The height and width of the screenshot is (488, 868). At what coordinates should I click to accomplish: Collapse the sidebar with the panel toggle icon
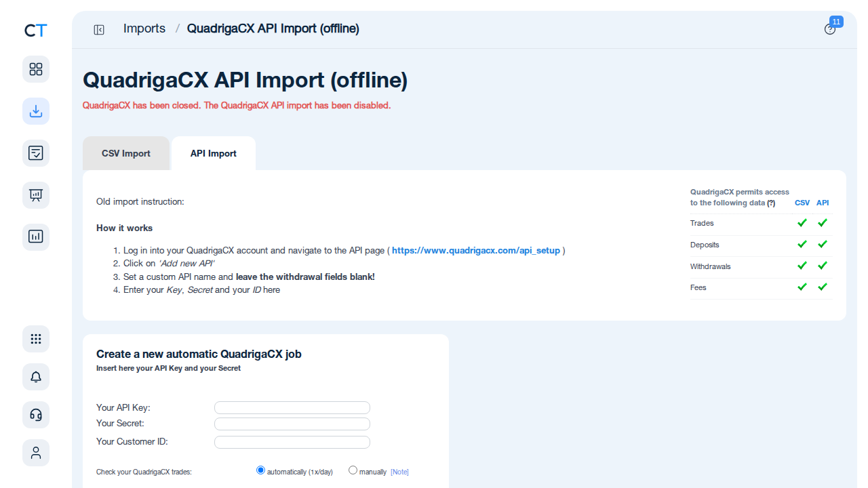[x=99, y=29]
